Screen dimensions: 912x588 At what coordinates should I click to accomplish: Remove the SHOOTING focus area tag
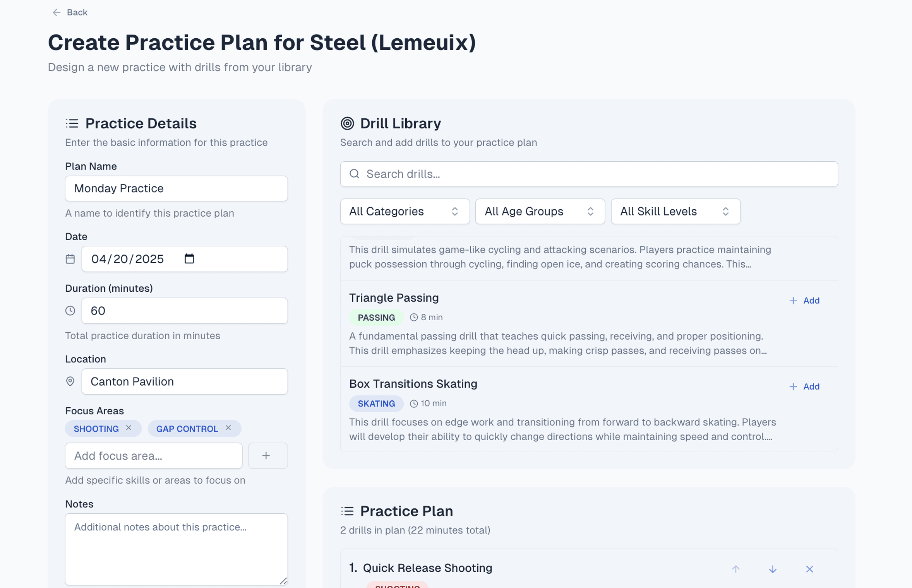tap(129, 427)
